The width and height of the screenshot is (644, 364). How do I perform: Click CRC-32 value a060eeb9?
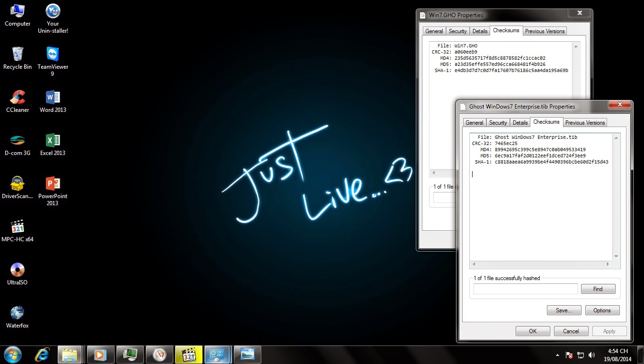[x=466, y=52]
